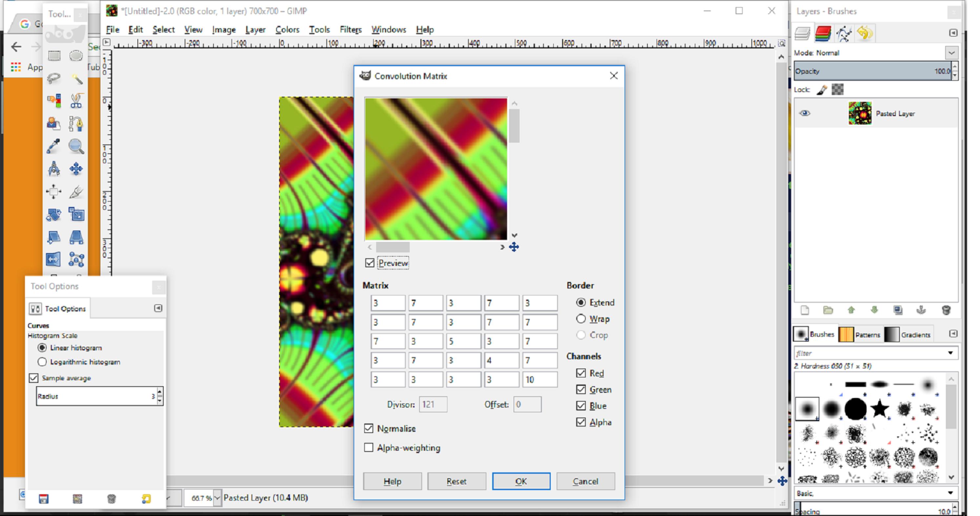The width and height of the screenshot is (980, 516).
Task: Select the Flip tool
Action: (x=54, y=260)
